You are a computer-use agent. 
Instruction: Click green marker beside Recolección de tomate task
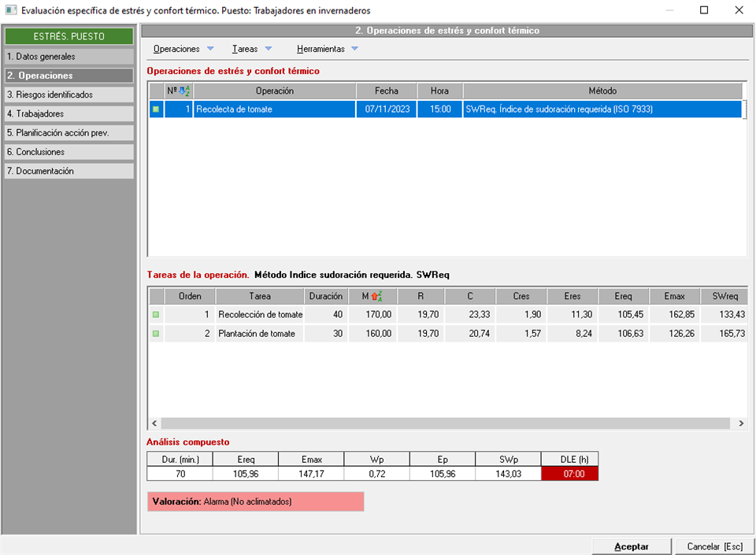(x=156, y=315)
